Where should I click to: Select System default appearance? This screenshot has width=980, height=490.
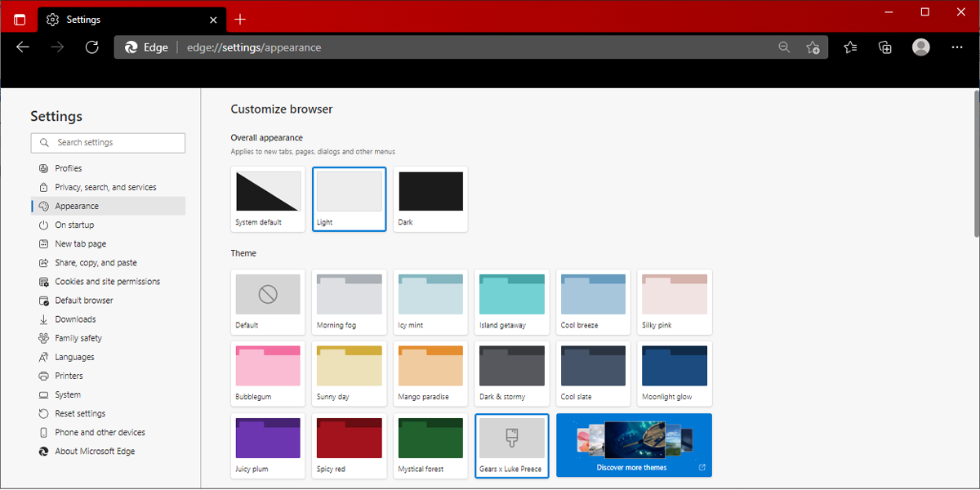(267, 198)
